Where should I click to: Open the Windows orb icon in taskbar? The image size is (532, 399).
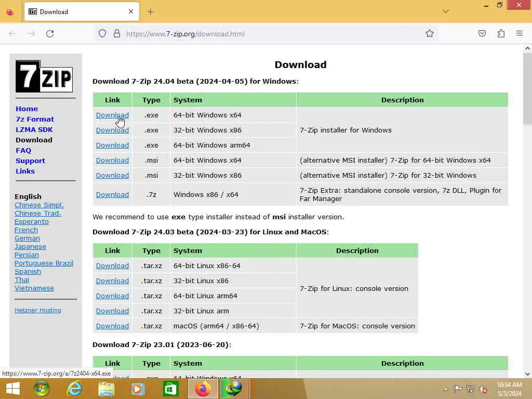[x=42, y=389]
